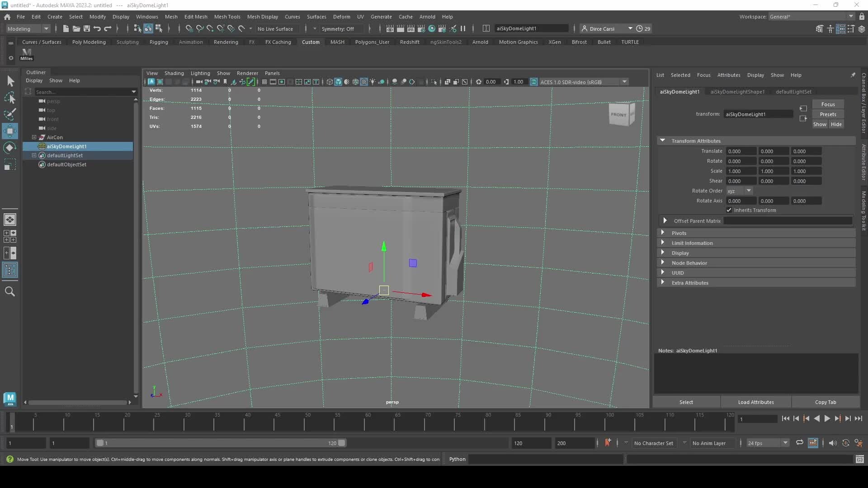Expand the AirCon node in the Outliner
868x488 pixels.
[34, 137]
